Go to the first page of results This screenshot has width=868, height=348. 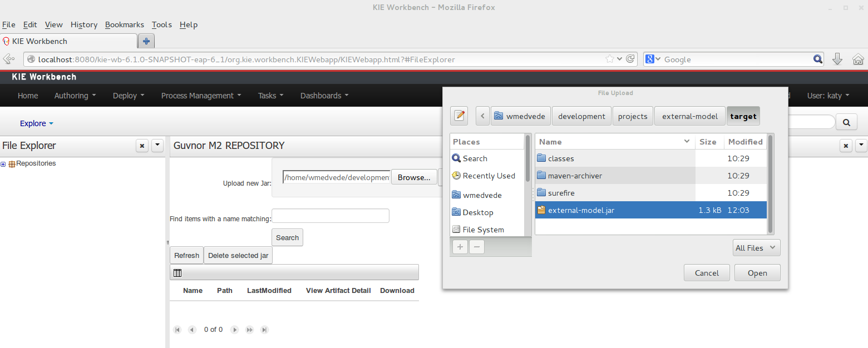(177, 330)
